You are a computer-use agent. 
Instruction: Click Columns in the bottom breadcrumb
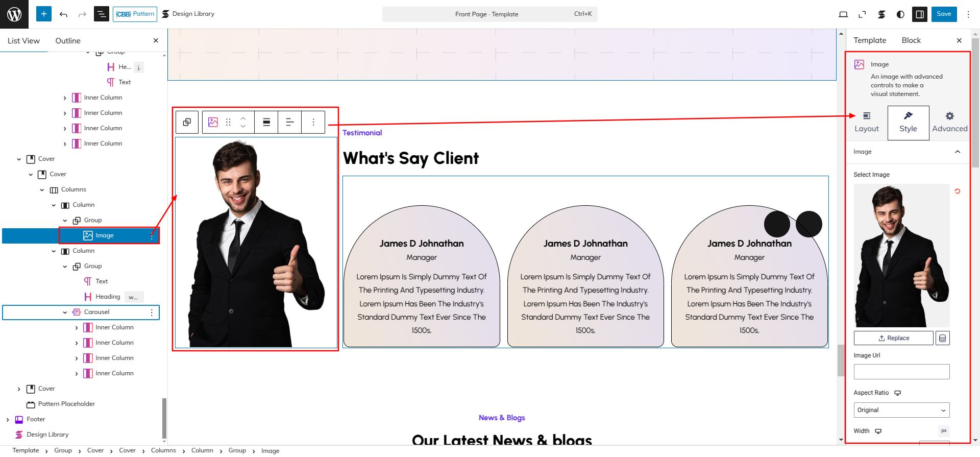(x=163, y=450)
